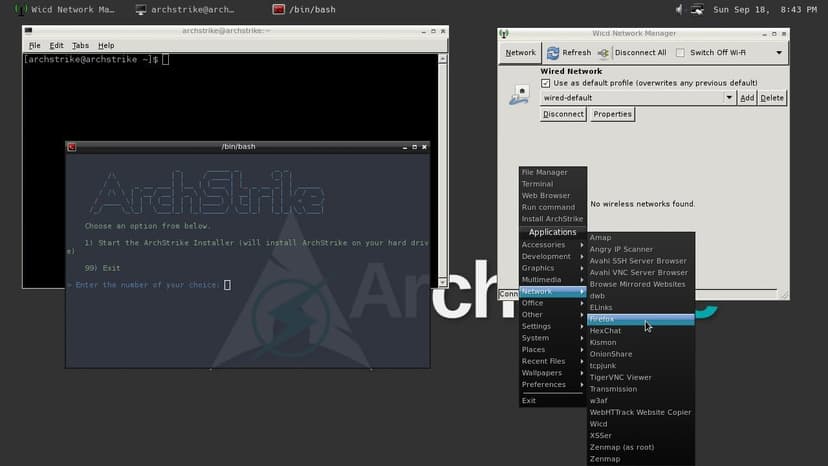Toggle the Switch Off Wi-Fi checkbox

click(x=680, y=53)
